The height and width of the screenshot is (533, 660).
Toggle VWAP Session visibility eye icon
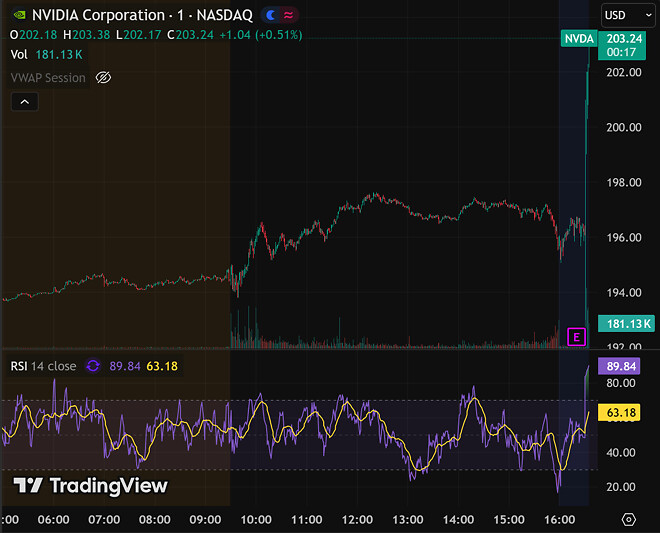[103, 77]
